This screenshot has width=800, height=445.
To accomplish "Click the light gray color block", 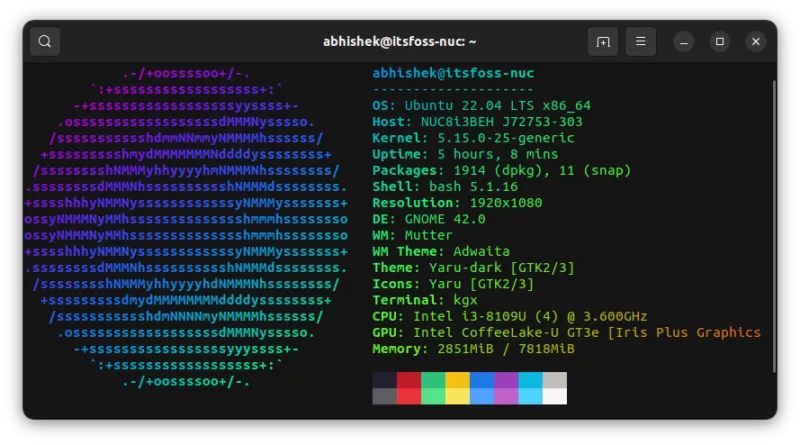I will pyautogui.click(x=555, y=380).
